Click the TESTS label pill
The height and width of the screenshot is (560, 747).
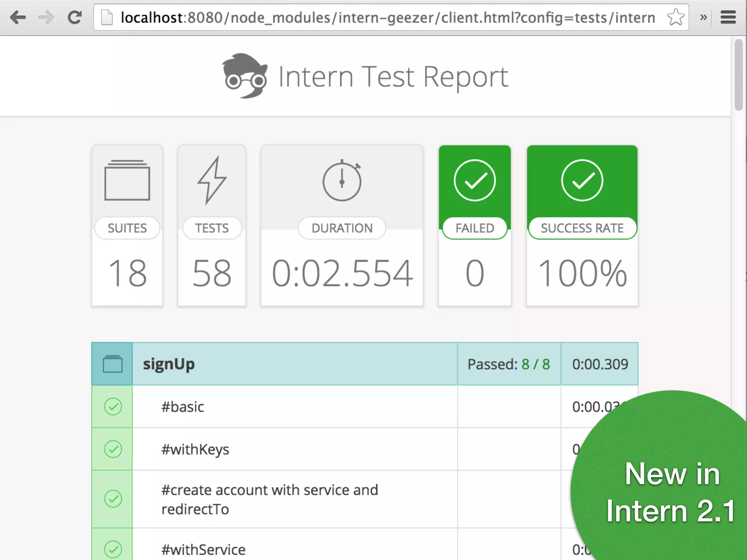(x=212, y=228)
